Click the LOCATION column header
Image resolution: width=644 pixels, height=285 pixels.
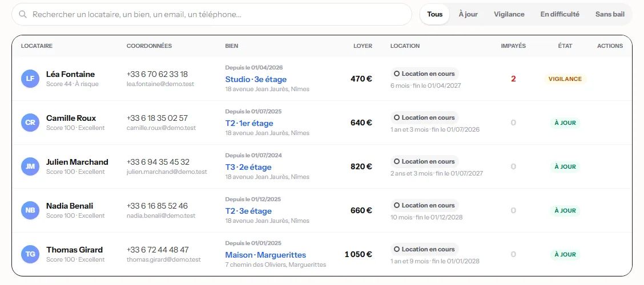pyautogui.click(x=405, y=46)
